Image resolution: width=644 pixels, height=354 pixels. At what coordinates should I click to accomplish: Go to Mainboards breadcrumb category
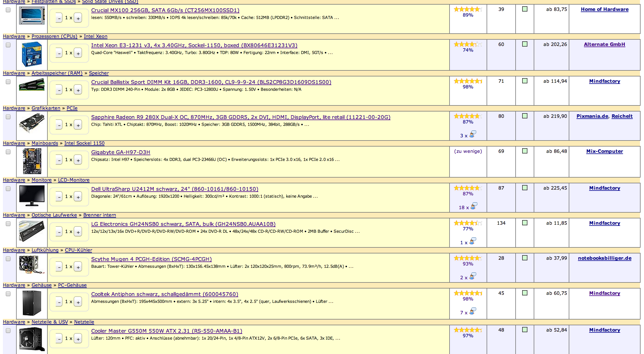coord(45,143)
